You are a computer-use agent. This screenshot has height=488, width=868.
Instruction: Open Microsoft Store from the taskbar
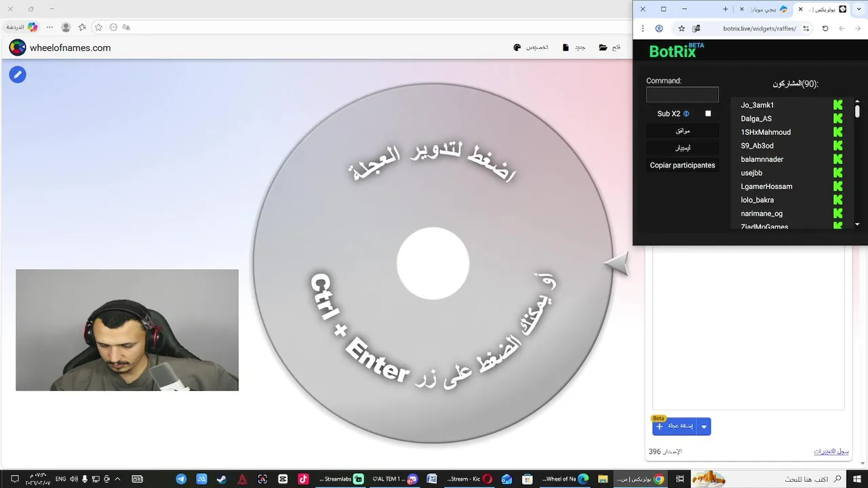[527, 479]
